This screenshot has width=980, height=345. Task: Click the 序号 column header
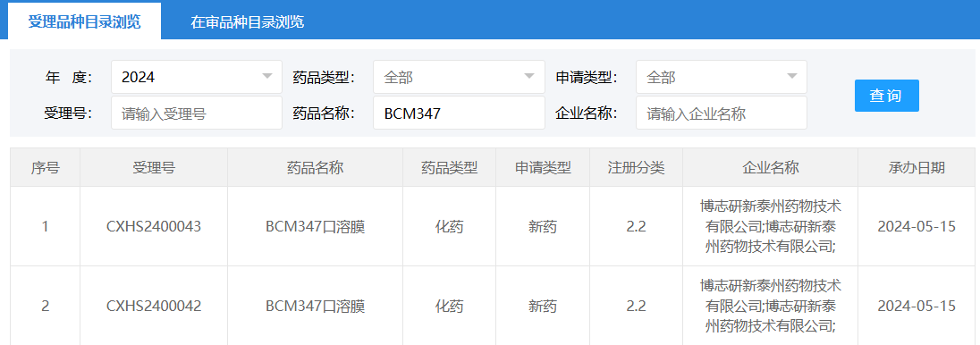click(x=45, y=167)
